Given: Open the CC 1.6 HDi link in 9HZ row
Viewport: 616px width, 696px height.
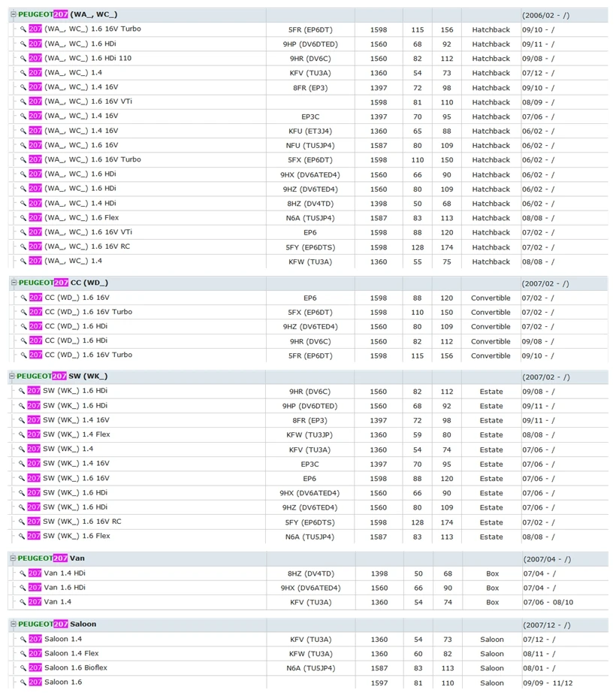Looking at the screenshot, I should click(68, 326).
